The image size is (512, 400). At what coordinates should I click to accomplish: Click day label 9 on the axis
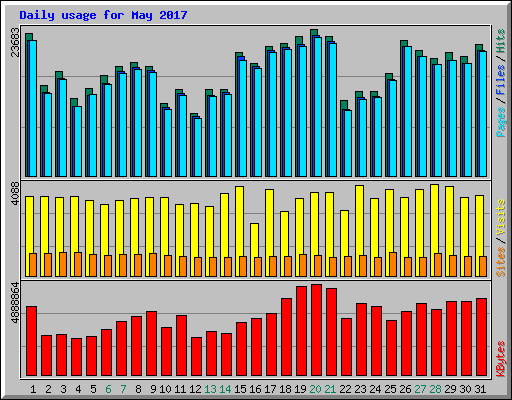(153, 389)
